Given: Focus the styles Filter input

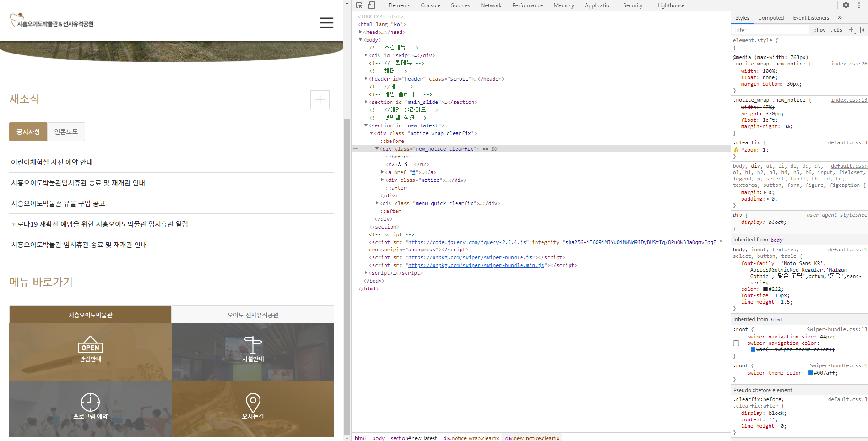Looking at the screenshot, I should click(x=770, y=30).
